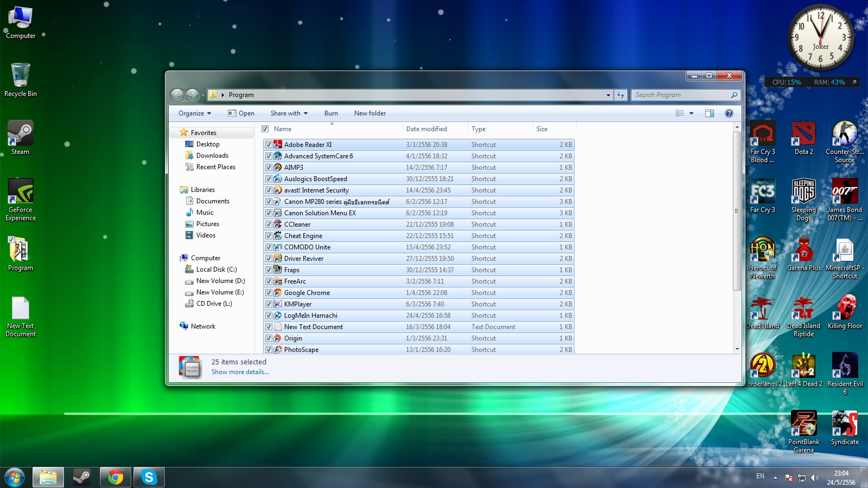868x488 pixels.
Task: Open Steam desktop shortcut
Action: pyautogui.click(x=21, y=138)
